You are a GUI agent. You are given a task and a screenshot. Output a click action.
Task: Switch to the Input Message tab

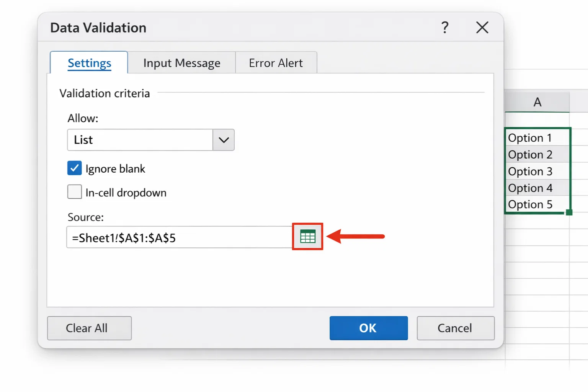tap(181, 62)
